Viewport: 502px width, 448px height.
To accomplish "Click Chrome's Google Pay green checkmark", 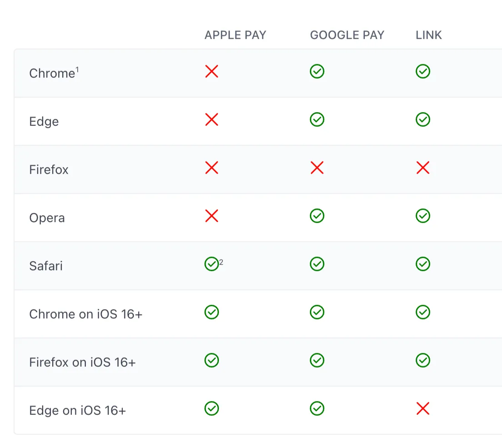I will coord(317,71).
